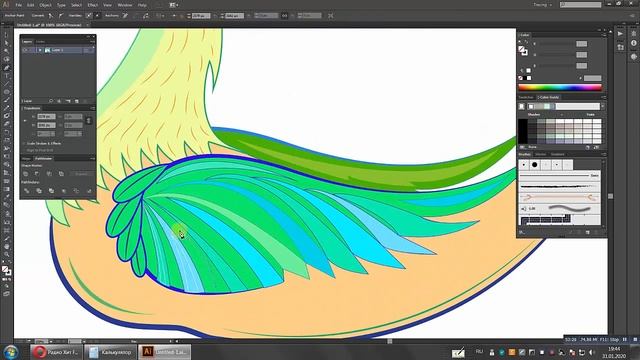640x360 pixels.
Task: Select Basic brush in Brushes panel
Action: [560, 176]
